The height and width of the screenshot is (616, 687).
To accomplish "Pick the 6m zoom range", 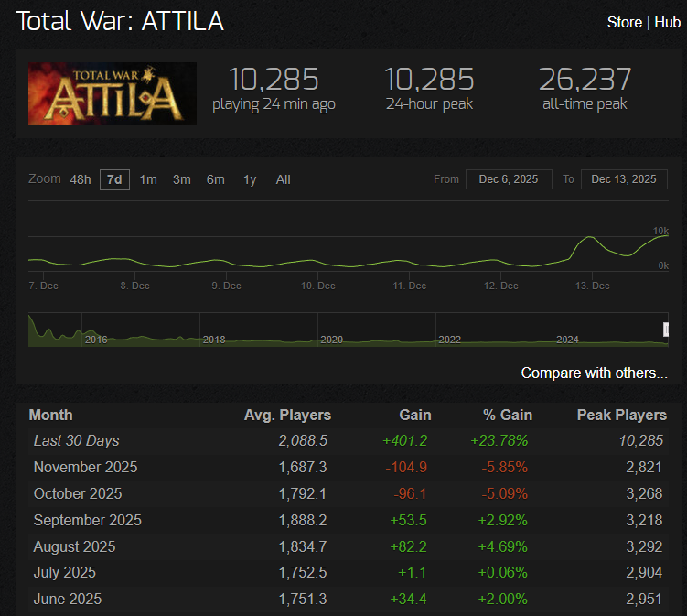I will click(216, 179).
